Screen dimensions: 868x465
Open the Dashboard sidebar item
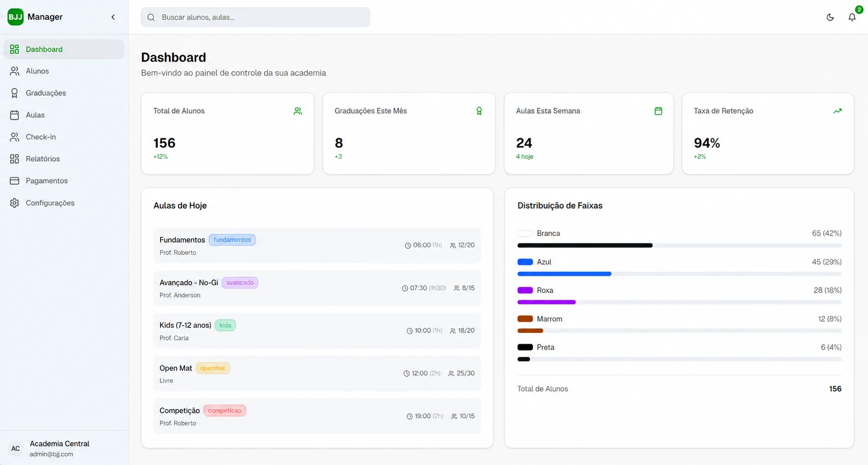[64, 49]
